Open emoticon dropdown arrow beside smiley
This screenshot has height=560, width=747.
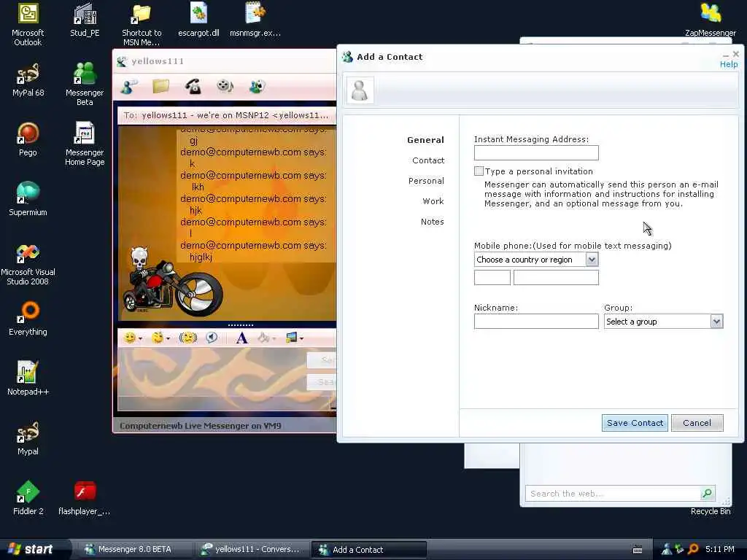pyautogui.click(x=140, y=338)
